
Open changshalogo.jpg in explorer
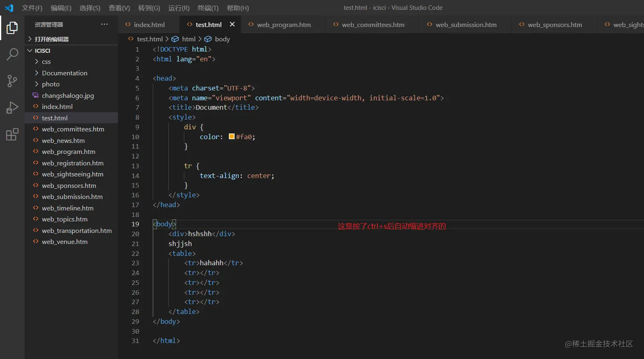pos(71,95)
